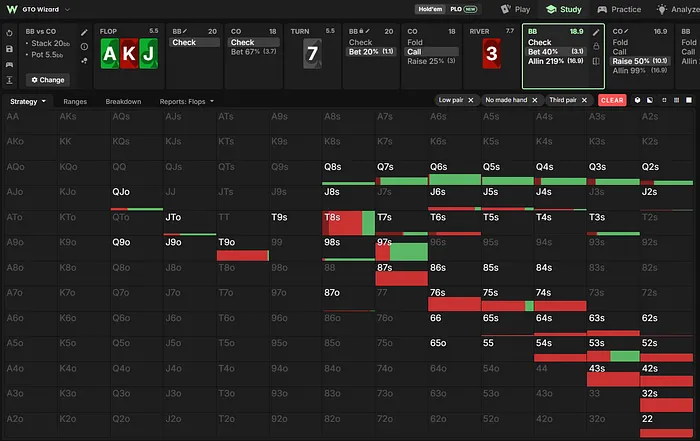Expand the GTO Wizard logo dropdown
700x441 pixels.
coord(67,9)
